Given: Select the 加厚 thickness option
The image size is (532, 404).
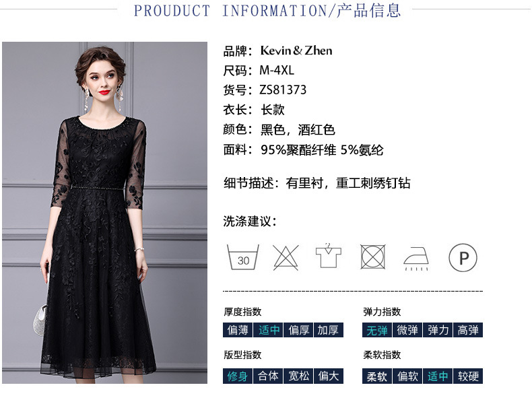Looking at the screenshot, I should point(329,330).
